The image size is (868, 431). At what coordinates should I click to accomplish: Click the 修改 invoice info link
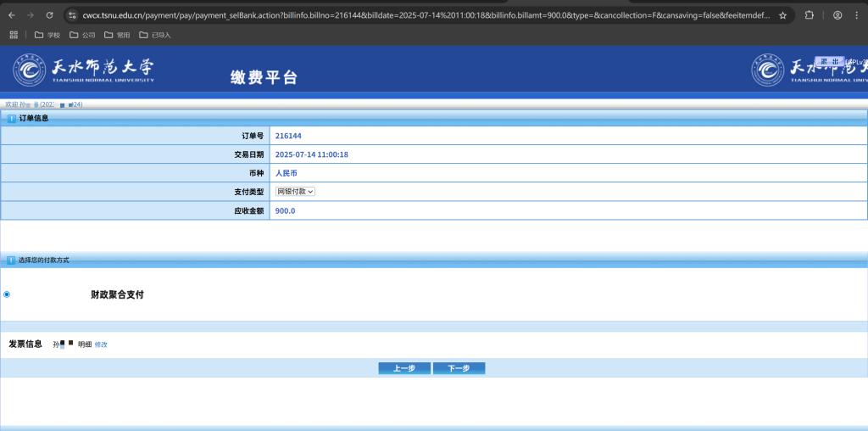pos(101,344)
